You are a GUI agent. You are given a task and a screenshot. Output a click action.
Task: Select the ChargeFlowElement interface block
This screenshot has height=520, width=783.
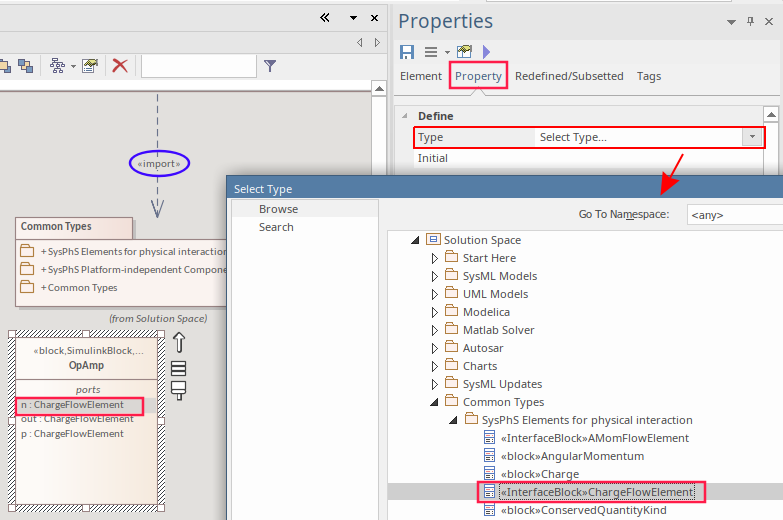tap(596, 492)
